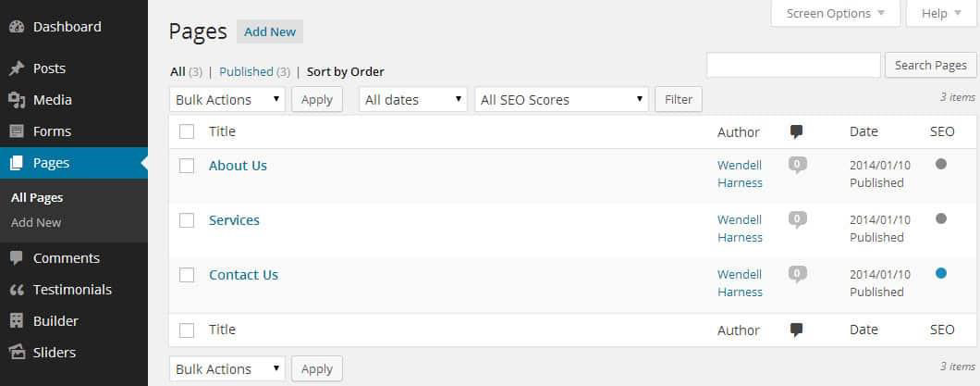Tick the About Us page checkbox
This screenshot has width=980, height=386.
point(187,166)
